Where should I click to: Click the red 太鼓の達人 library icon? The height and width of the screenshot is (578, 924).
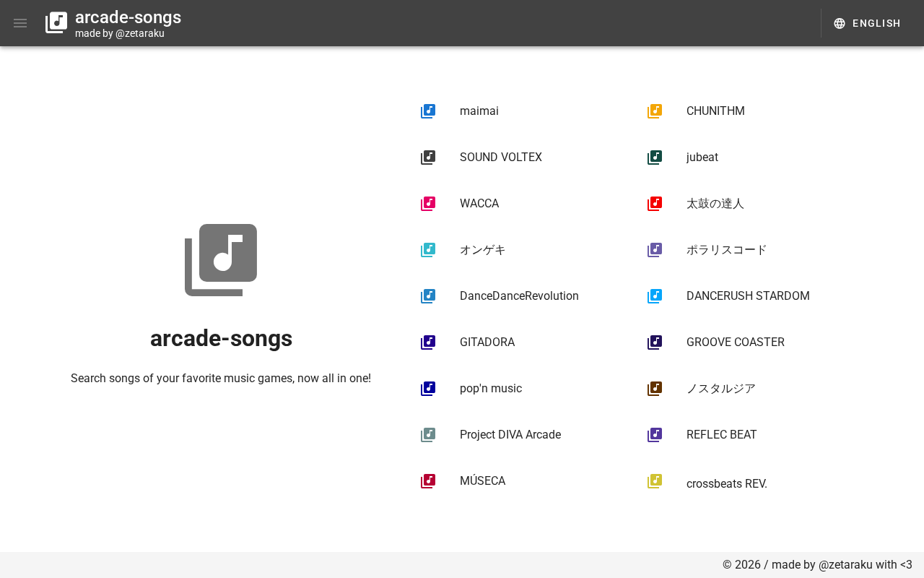[655, 204]
